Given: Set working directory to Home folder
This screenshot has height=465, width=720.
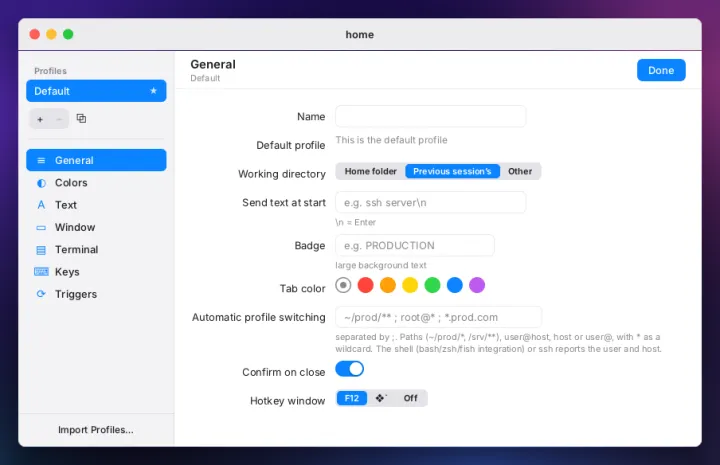Looking at the screenshot, I should (x=371, y=171).
